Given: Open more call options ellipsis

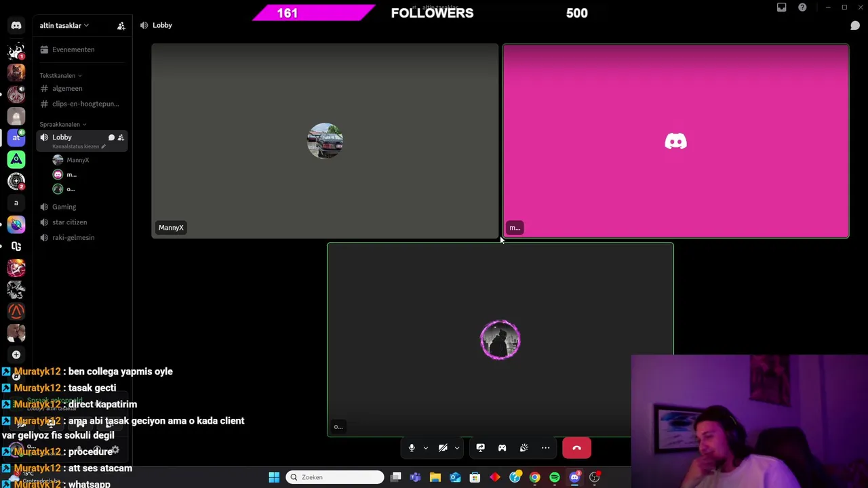Looking at the screenshot, I should [x=545, y=448].
